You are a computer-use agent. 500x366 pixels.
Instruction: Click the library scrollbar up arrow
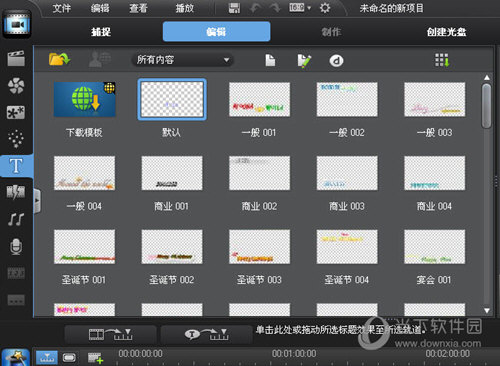coord(487,77)
